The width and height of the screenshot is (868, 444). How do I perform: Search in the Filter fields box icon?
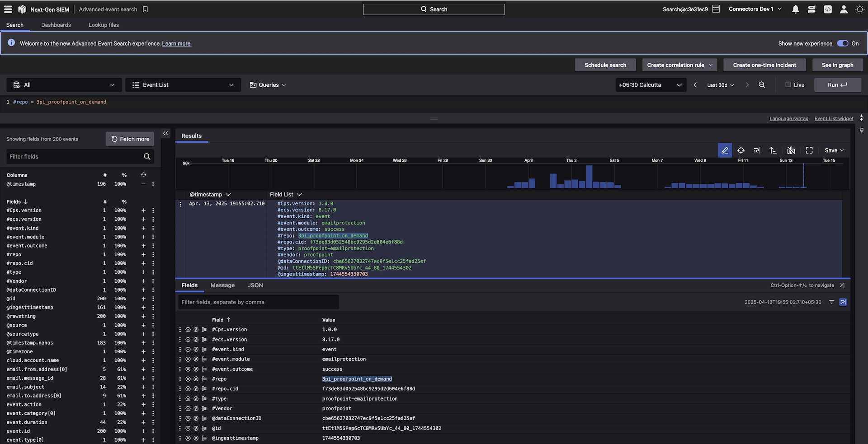pyautogui.click(x=147, y=157)
